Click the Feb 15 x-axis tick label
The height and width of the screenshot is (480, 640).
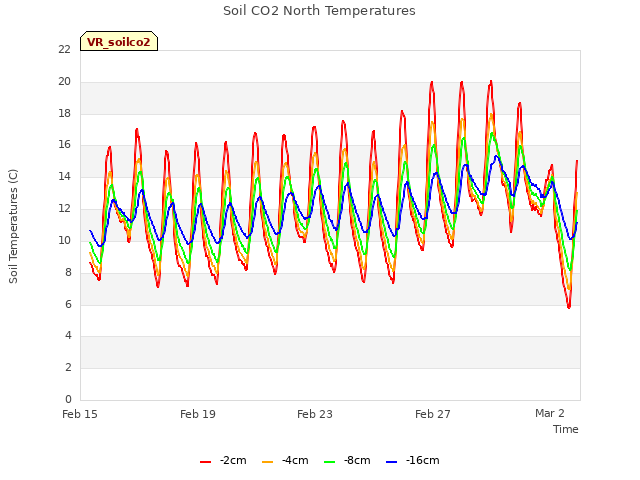80,414
